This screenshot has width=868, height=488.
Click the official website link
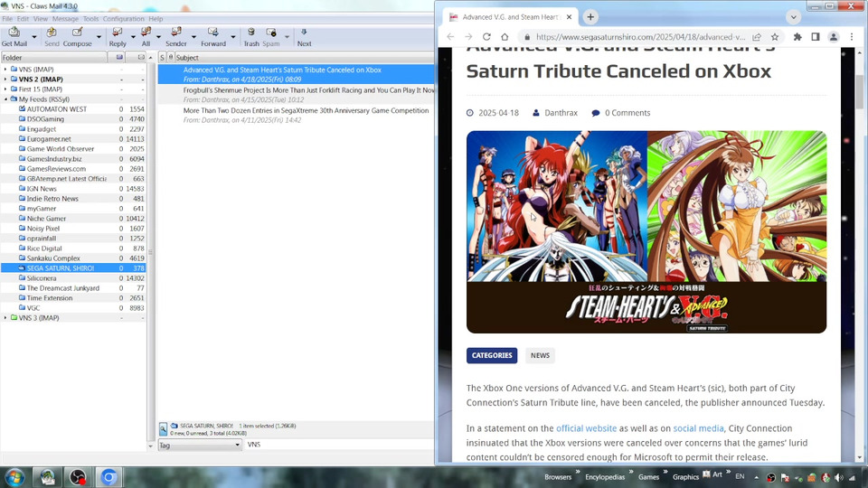pos(586,428)
